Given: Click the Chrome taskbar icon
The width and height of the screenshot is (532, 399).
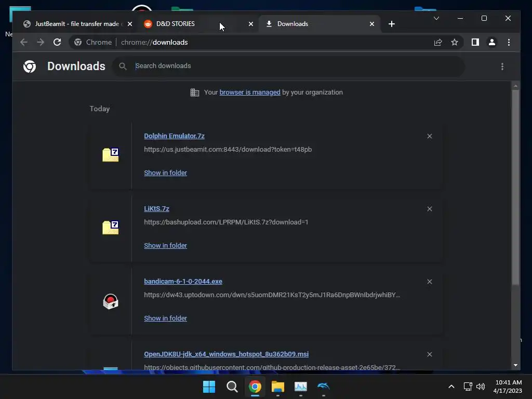Looking at the screenshot, I should coord(255,387).
